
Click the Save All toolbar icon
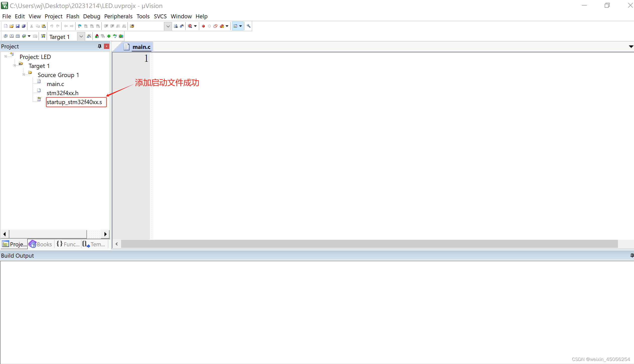pyautogui.click(x=24, y=26)
